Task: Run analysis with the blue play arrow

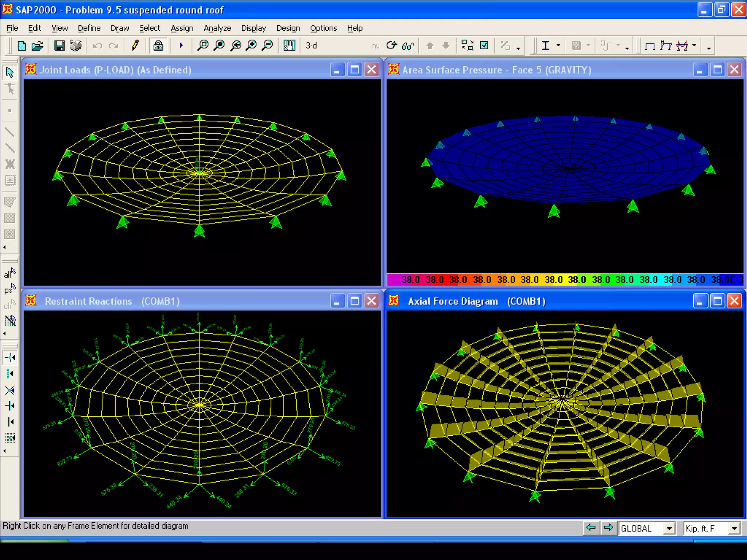Action: [x=181, y=46]
